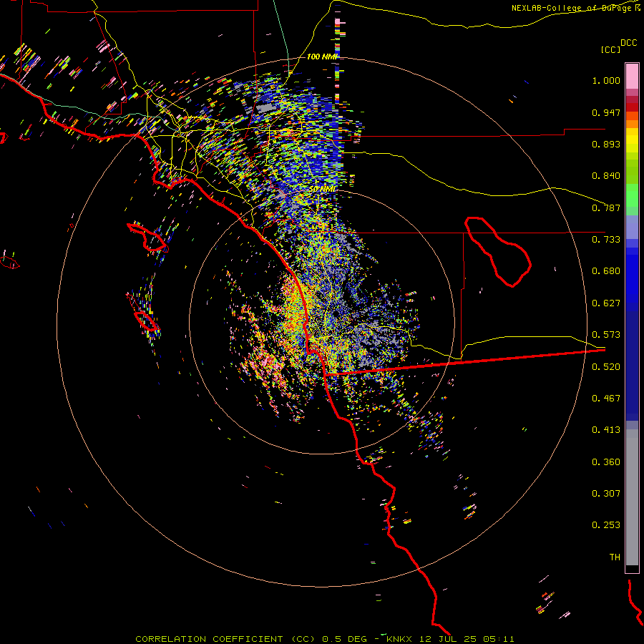This screenshot has height=644, width=644.
Task: Pick the pink band on the color scale
Action: (632, 76)
